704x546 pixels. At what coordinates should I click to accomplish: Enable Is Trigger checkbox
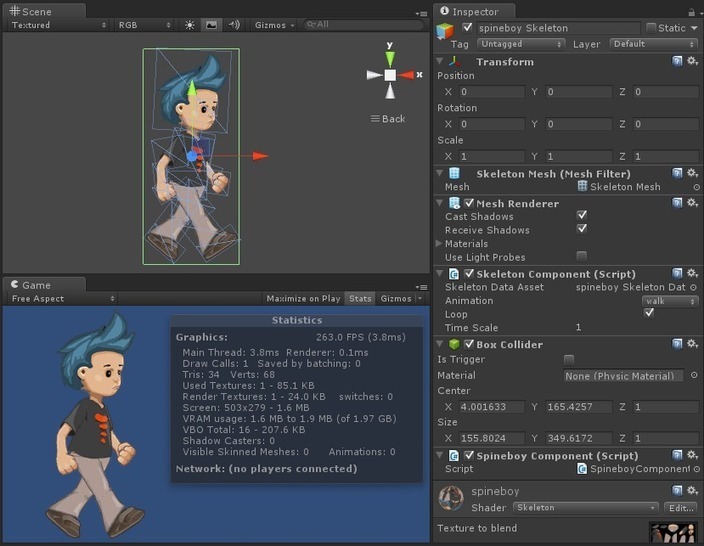point(569,359)
